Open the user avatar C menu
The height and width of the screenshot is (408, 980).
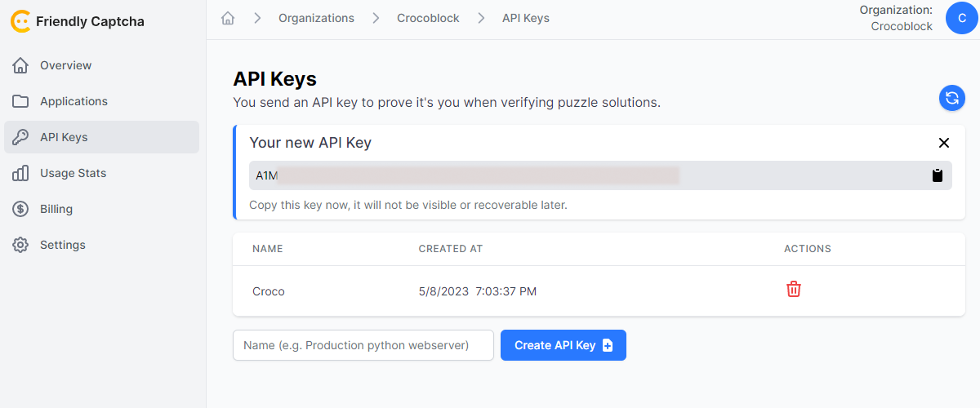(962, 18)
